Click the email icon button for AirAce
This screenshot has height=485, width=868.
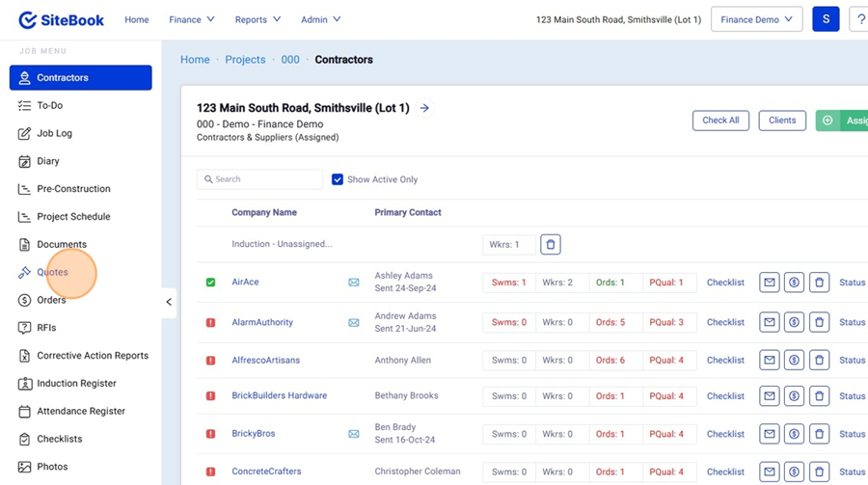[769, 283]
